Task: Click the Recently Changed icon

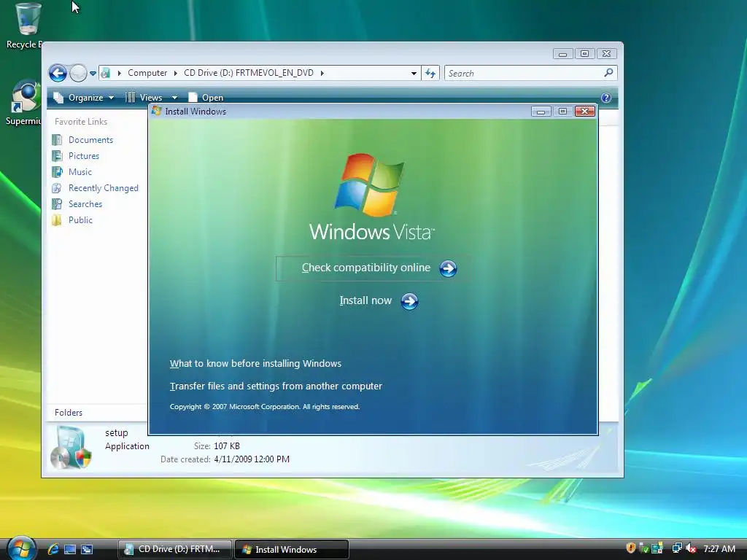Action: (57, 188)
